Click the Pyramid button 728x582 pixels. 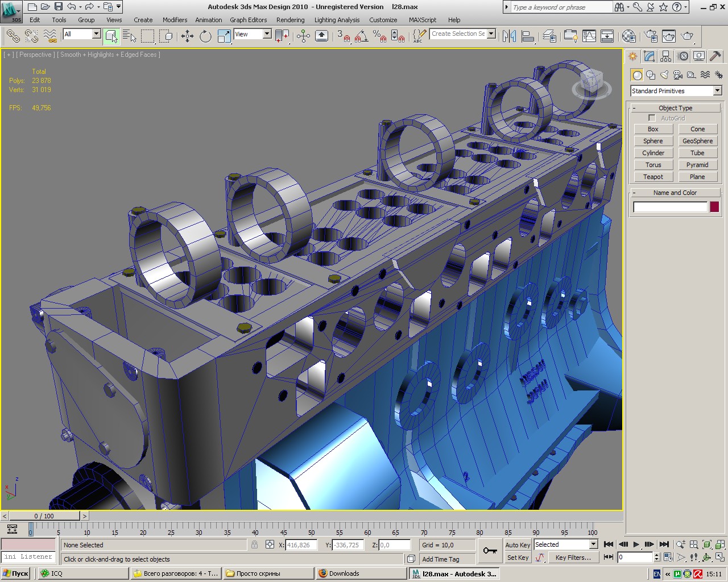(x=697, y=165)
